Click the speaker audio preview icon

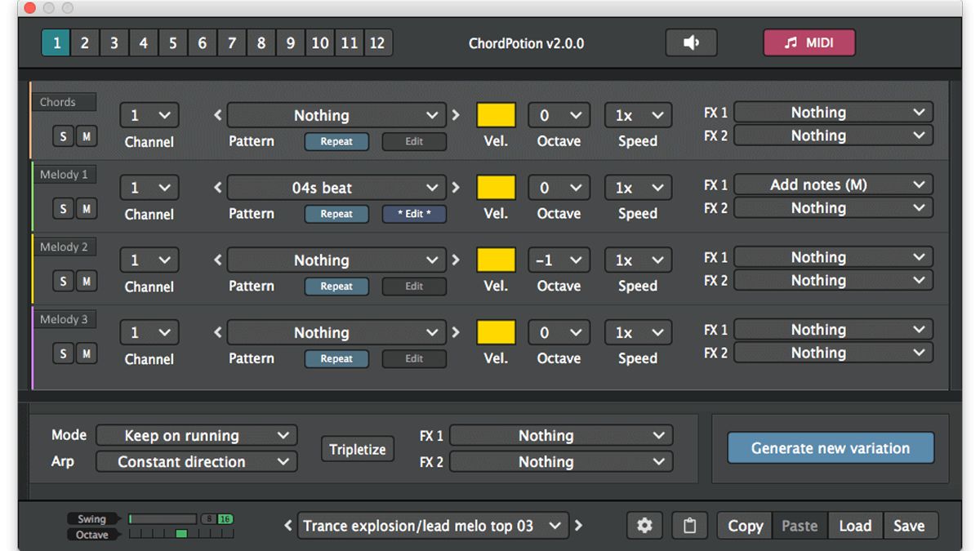690,42
